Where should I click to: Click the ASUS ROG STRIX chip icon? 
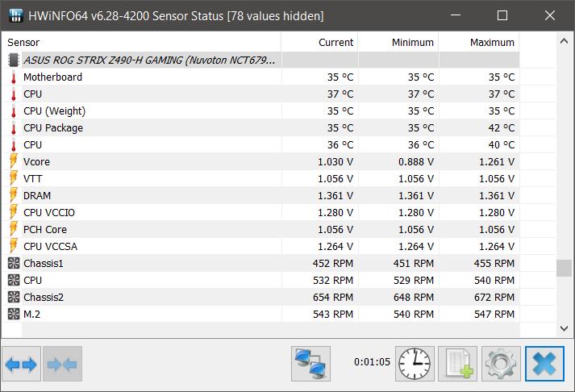(14, 60)
